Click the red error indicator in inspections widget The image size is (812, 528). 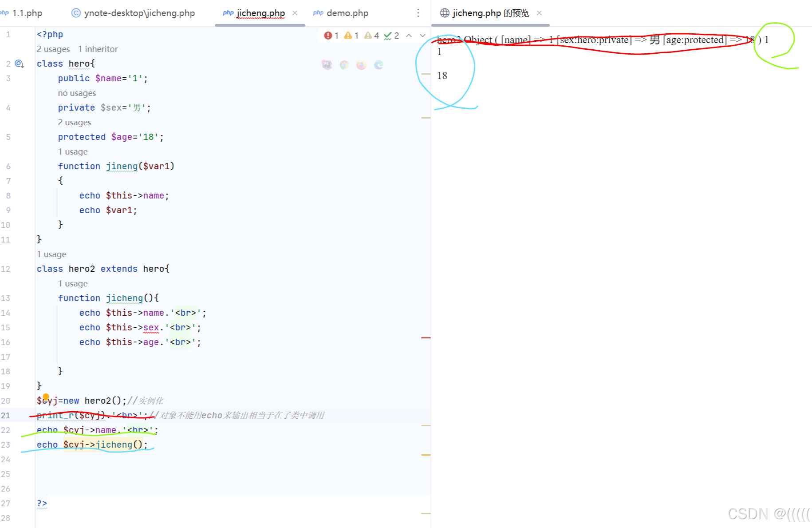coord(328,36)
